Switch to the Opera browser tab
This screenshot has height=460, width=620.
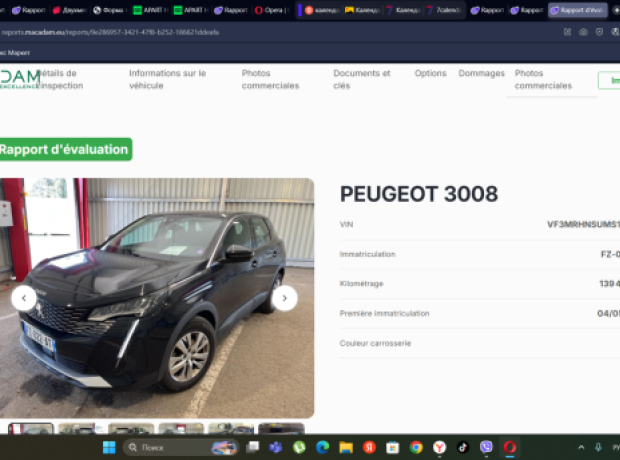tap(272, 10)
